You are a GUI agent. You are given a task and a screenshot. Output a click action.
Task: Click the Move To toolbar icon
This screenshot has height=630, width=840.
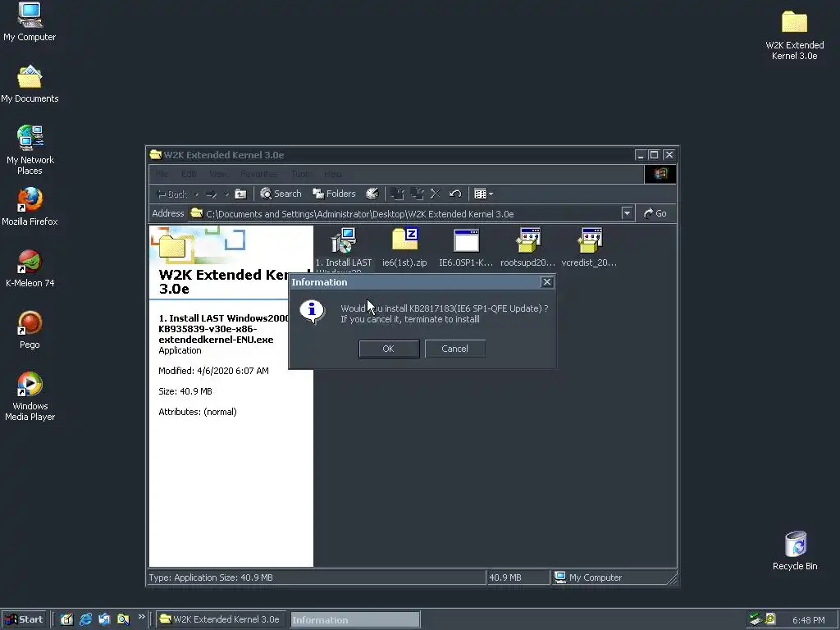pyautogui.click(x=398, y=194)
